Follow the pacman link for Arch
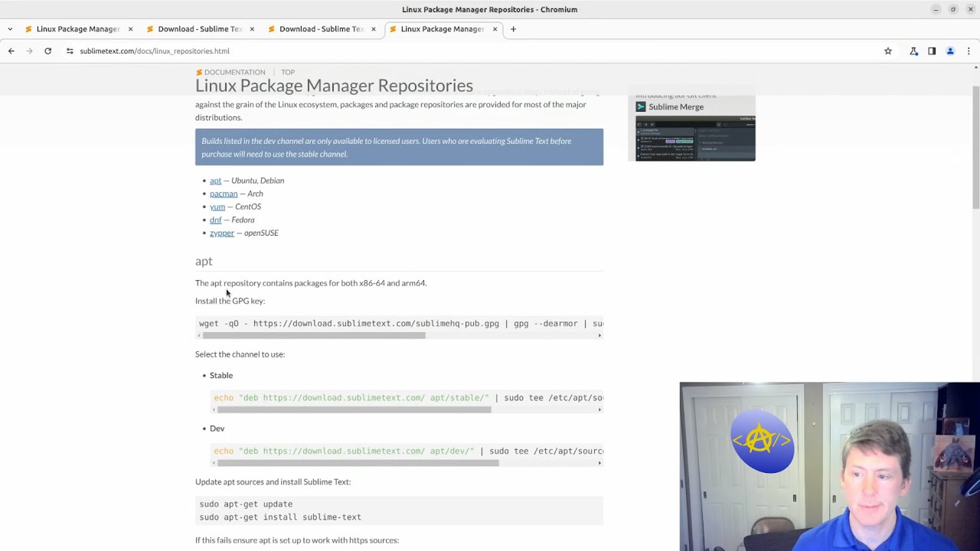The image size is (980, 551). [x=224, y=194]
